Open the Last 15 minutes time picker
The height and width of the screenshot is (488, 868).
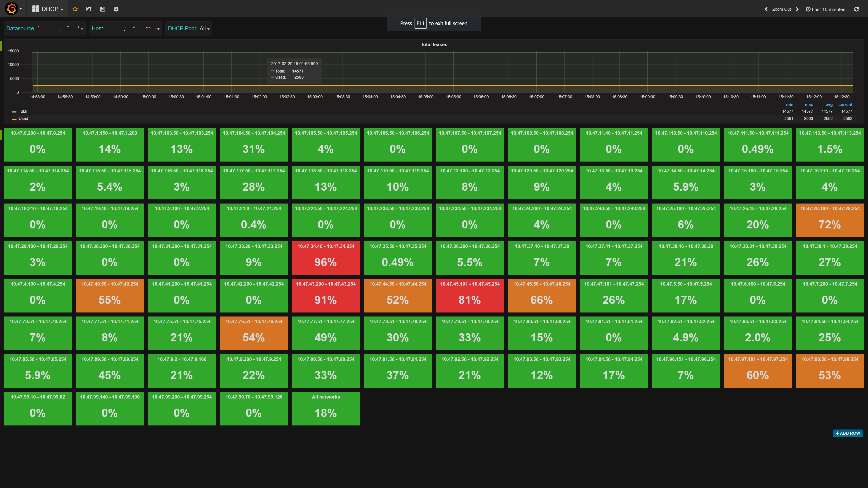825,9
